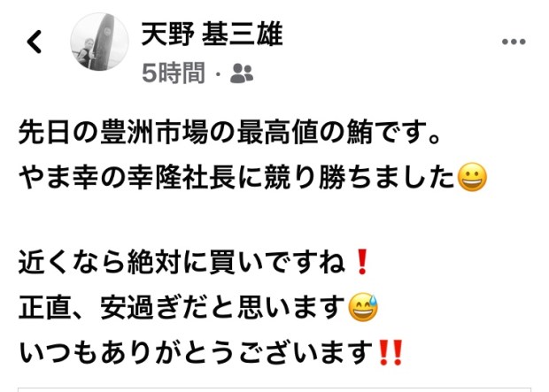Tap the 5時間 post timestamp
Viewport: 549px width, 392px height.
pos(174,73)
